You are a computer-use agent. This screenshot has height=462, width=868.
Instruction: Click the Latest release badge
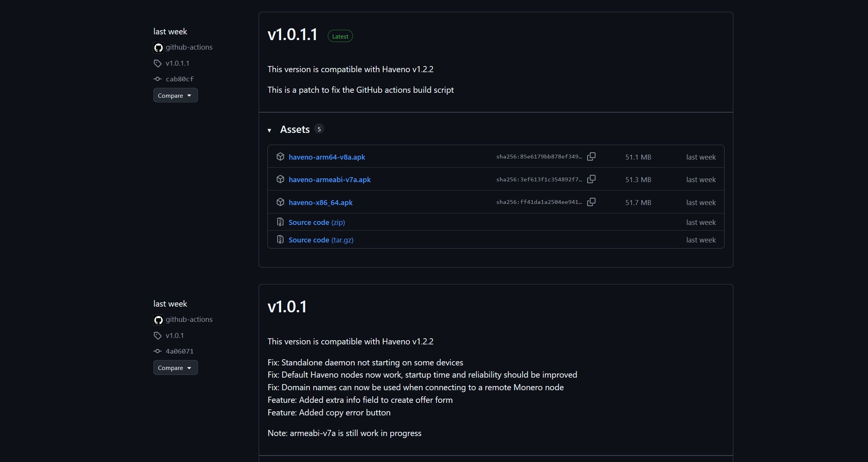pyautogui.click(x=340, y=36)
